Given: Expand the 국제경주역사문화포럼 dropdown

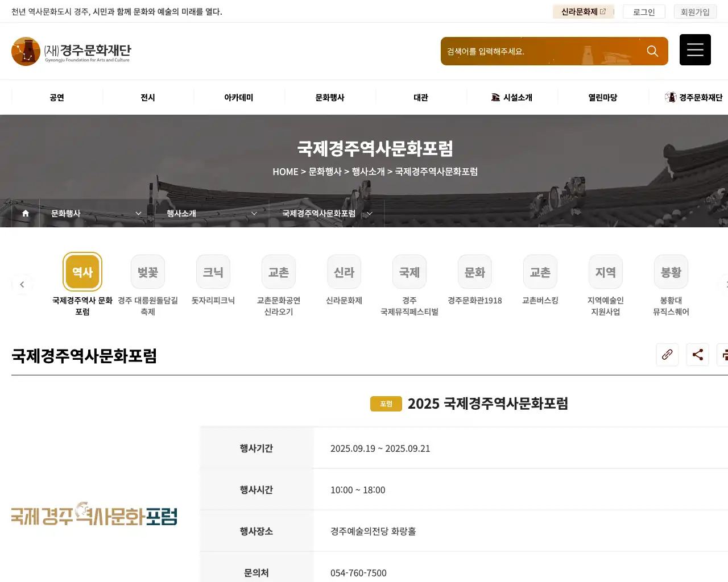Looking at the screenshot, I should pyautogui.click(x=325, y=213).
